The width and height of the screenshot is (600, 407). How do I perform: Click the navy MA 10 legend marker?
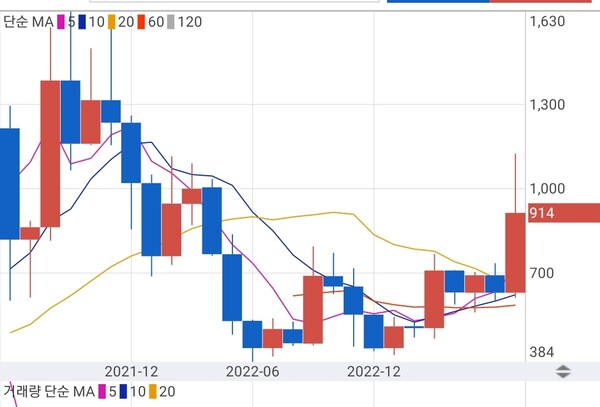[80, 21]
